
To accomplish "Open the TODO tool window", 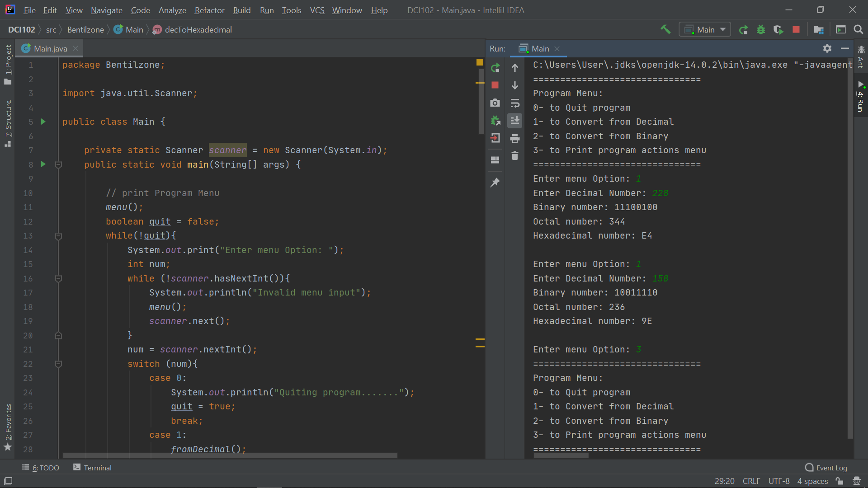I will 41,468.
